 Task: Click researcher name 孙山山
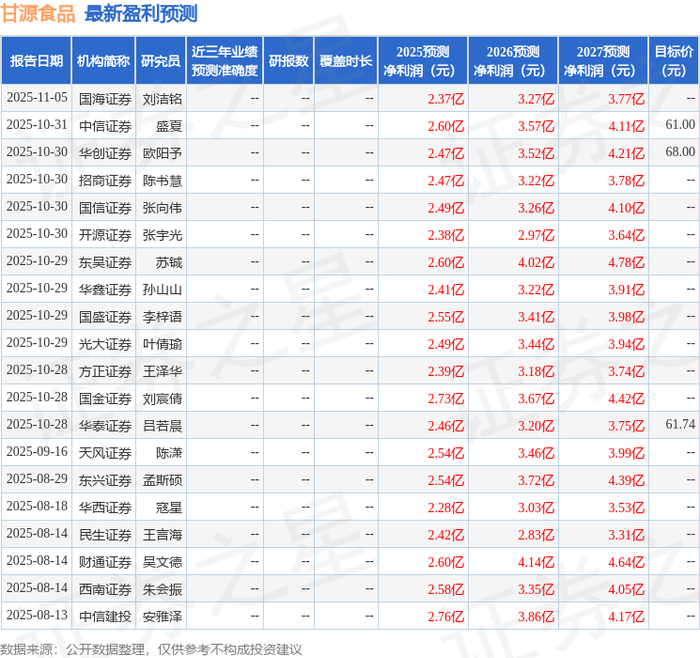[162, 290]
